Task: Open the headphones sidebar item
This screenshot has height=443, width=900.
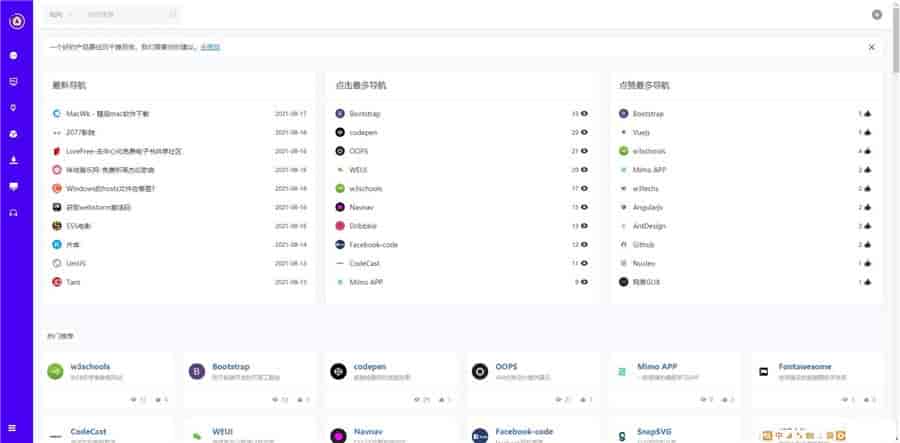Action: click(x=14, y=212)
